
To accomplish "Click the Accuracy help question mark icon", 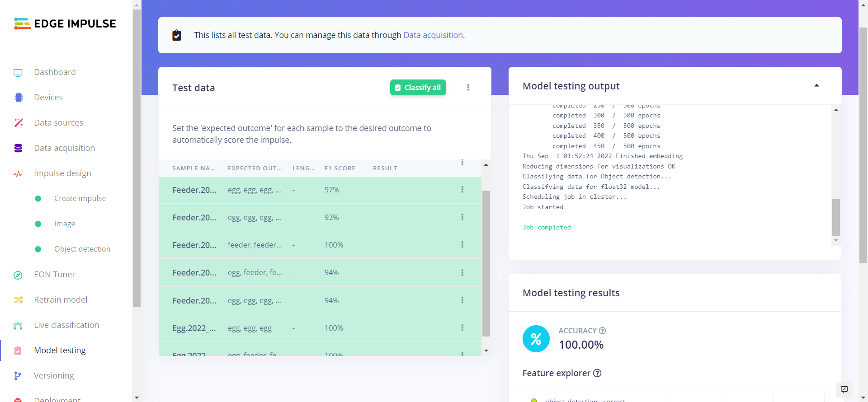I will tap(602, 331).
